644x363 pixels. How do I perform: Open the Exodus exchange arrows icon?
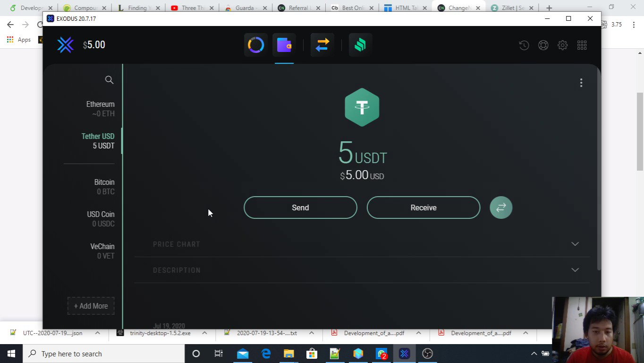pos(322,45)
